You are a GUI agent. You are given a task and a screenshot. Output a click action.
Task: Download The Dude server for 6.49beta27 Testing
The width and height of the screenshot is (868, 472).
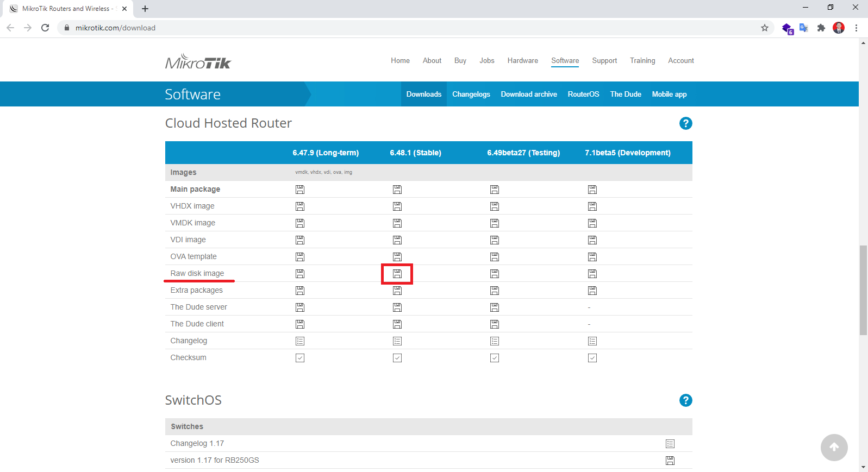[495, 307]
